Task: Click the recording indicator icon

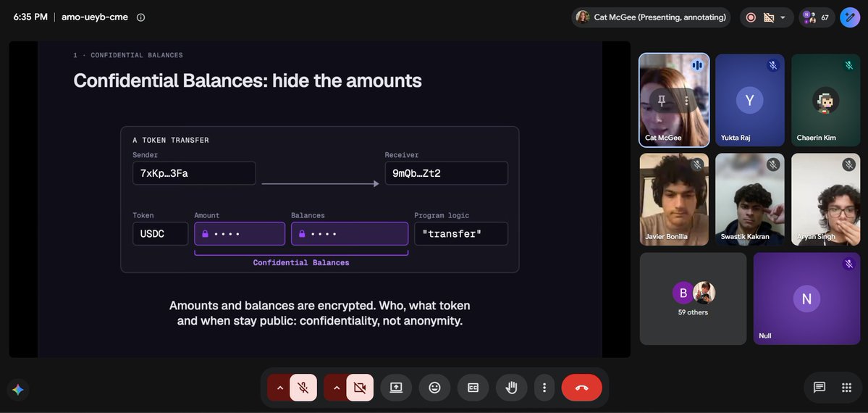Action: tap(751, 17)
